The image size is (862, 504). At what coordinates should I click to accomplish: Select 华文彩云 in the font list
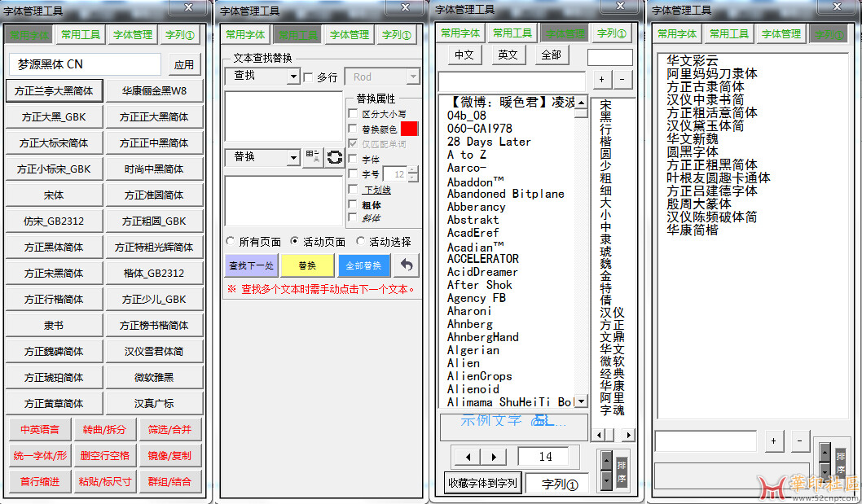(x=692, y=60)
